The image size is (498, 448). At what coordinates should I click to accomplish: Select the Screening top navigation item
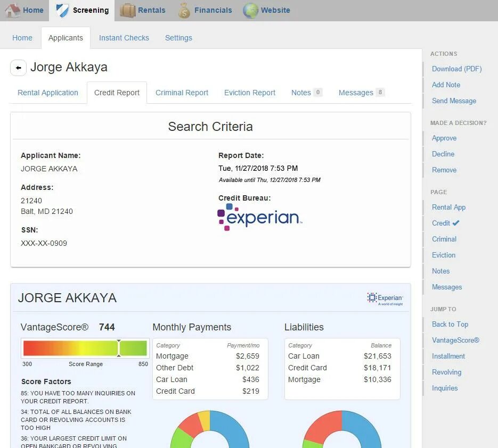pyautogui.click(x=82, y=10)
